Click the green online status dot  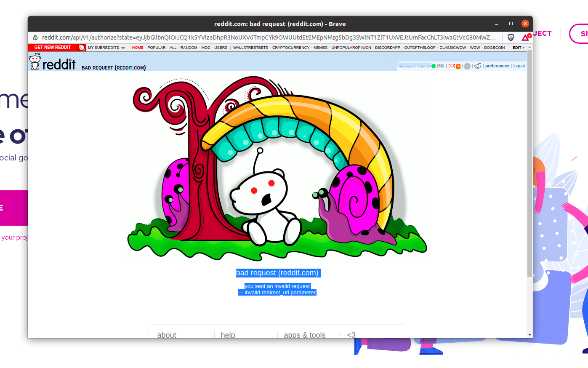[434, 66]
